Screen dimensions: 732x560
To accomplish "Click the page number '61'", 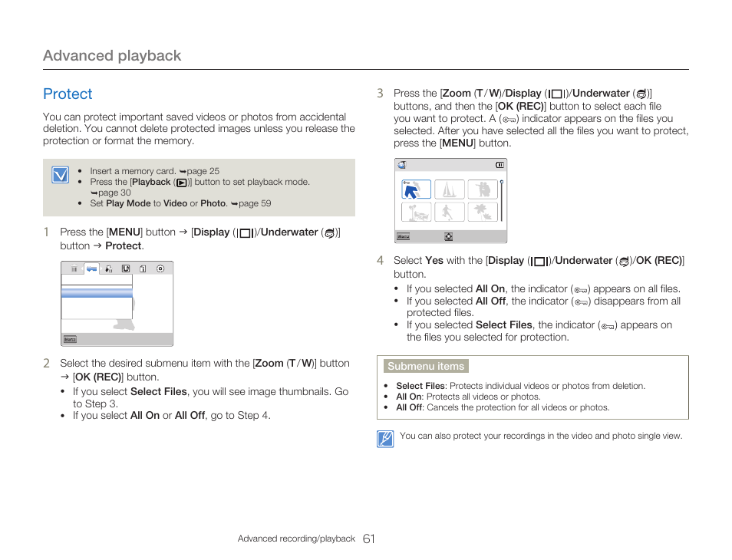I will click(x=369, y=539).
